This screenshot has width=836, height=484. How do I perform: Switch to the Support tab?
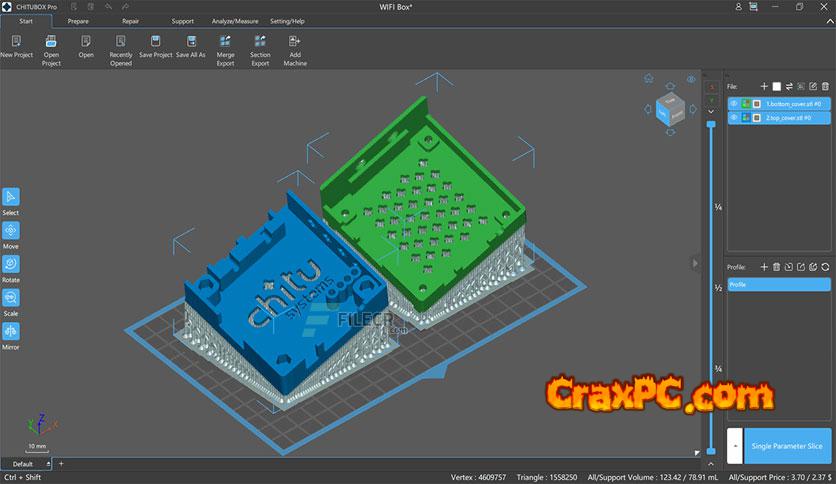click(182, 20)
